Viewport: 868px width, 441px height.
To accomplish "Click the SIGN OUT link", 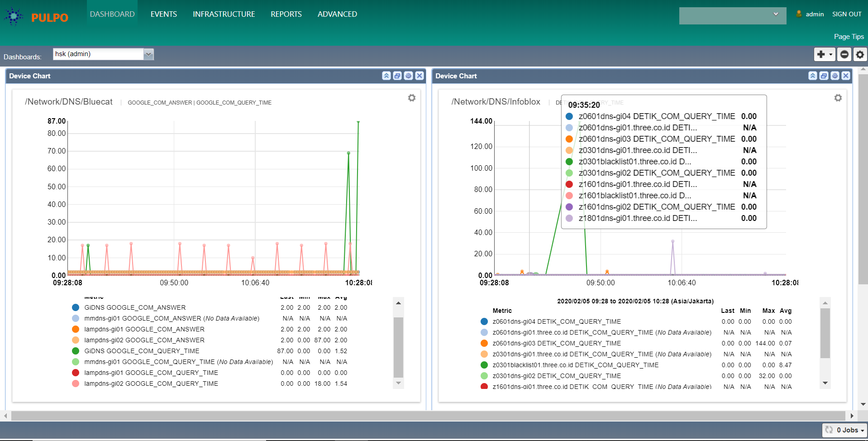I will 846,14.
